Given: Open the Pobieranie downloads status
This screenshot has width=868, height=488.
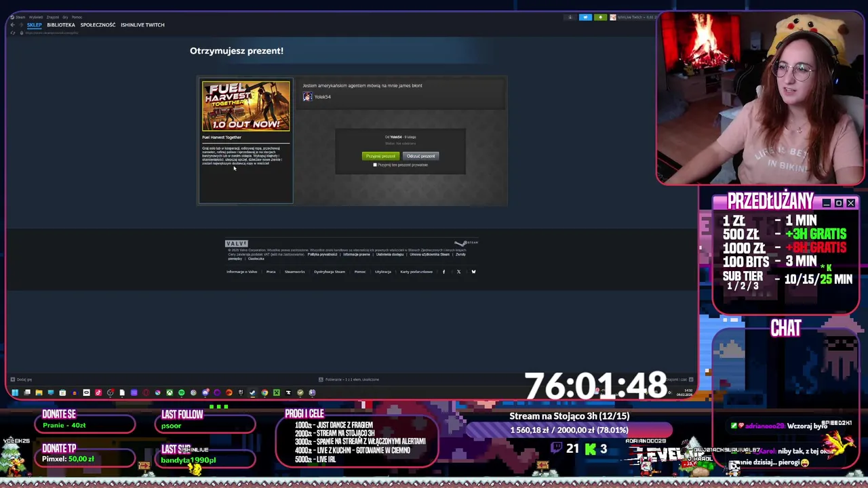Looking at the screenshot, I should point(349,380).
